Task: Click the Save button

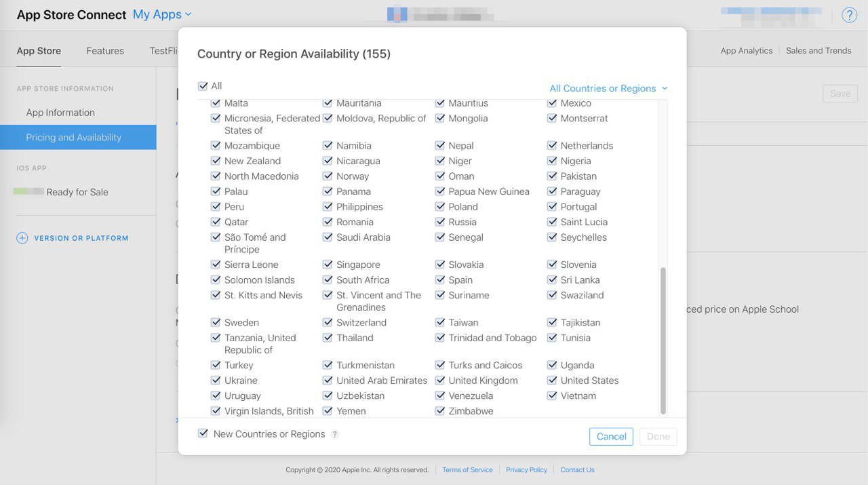Action: (x=840, y=94)
